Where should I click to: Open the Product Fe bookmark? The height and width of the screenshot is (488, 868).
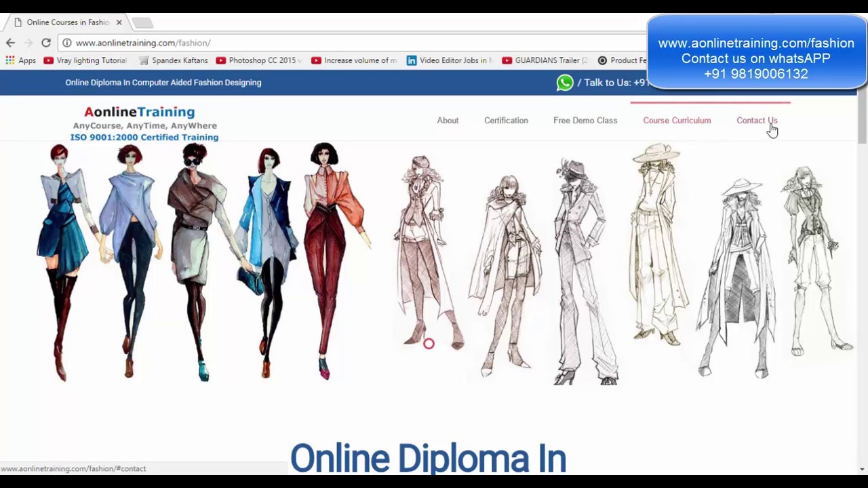[x=623, y=60]
